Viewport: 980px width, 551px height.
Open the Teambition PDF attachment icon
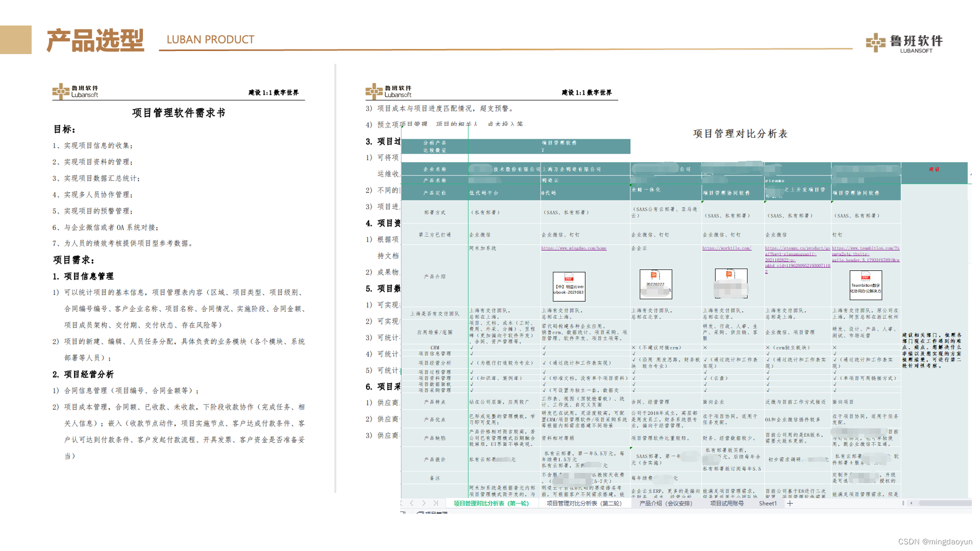pos(866,285)
